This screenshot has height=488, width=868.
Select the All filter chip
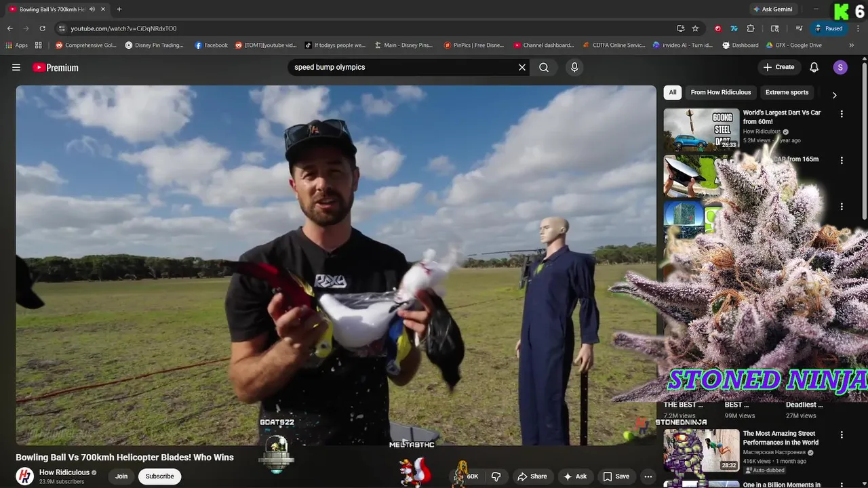pos(672,92)
